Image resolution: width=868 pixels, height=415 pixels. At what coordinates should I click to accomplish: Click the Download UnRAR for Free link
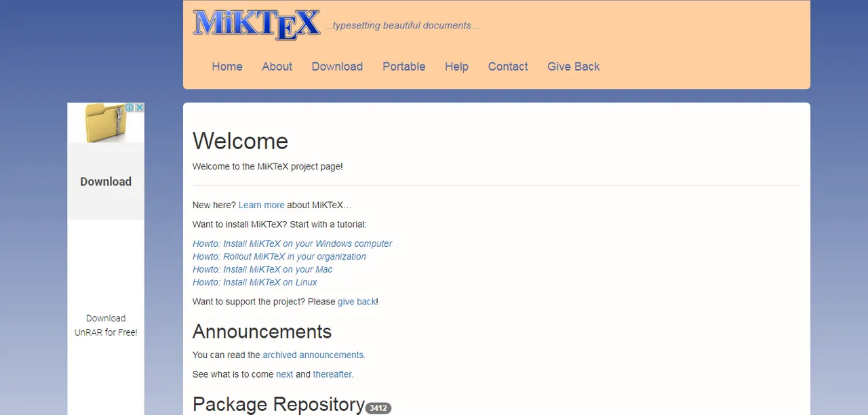tap(106, 325)
